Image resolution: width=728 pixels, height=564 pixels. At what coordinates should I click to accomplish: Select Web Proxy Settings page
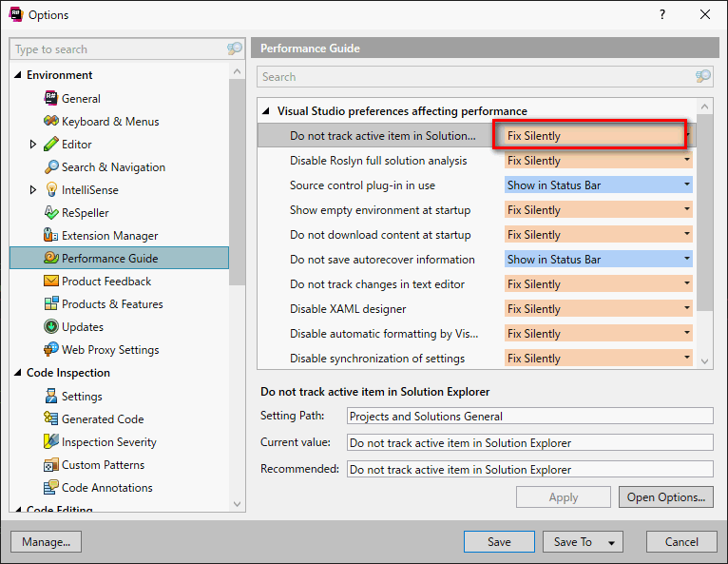(x=110, y=349)
